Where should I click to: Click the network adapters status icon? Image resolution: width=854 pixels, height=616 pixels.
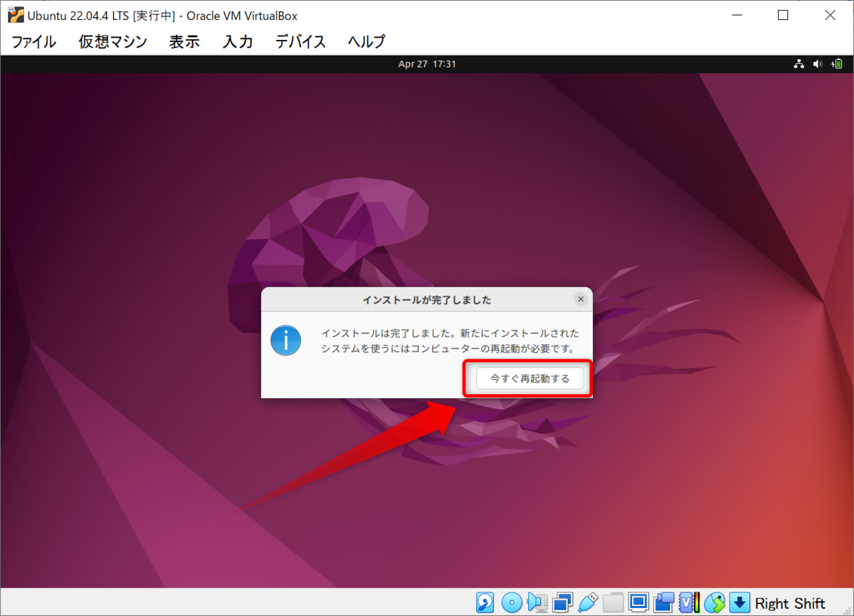tap(562, 602)
